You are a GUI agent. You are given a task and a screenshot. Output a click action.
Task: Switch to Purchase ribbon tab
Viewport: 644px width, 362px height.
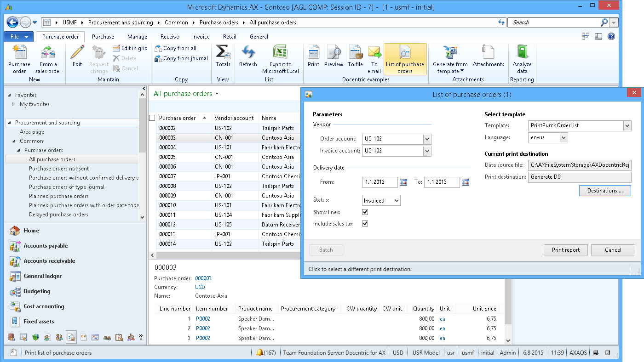tap(103, 37)
